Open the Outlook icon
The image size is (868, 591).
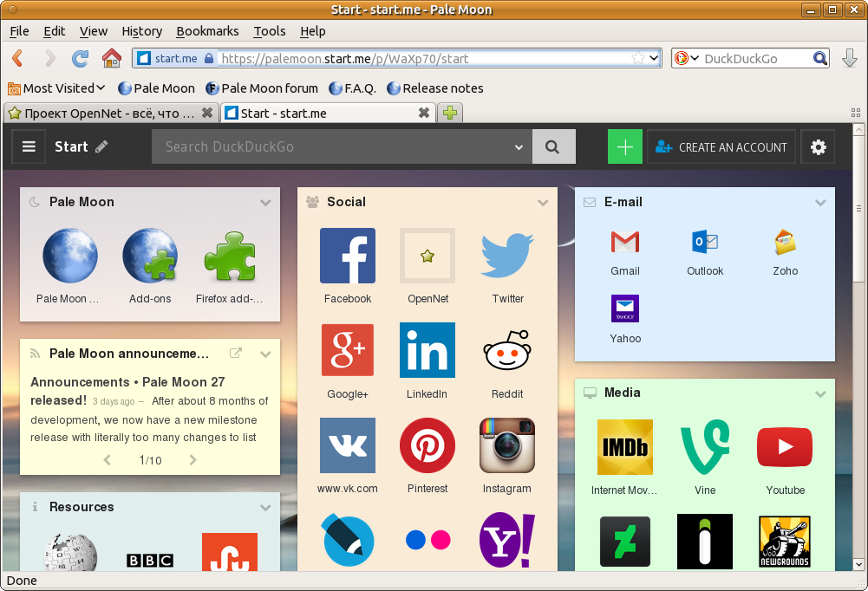tap(705, 242)
